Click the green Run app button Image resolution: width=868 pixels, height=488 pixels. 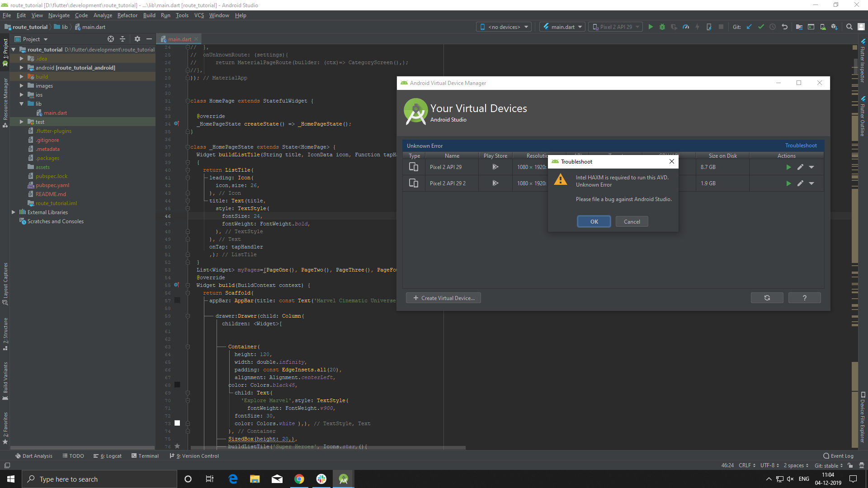tap(651, 27)
